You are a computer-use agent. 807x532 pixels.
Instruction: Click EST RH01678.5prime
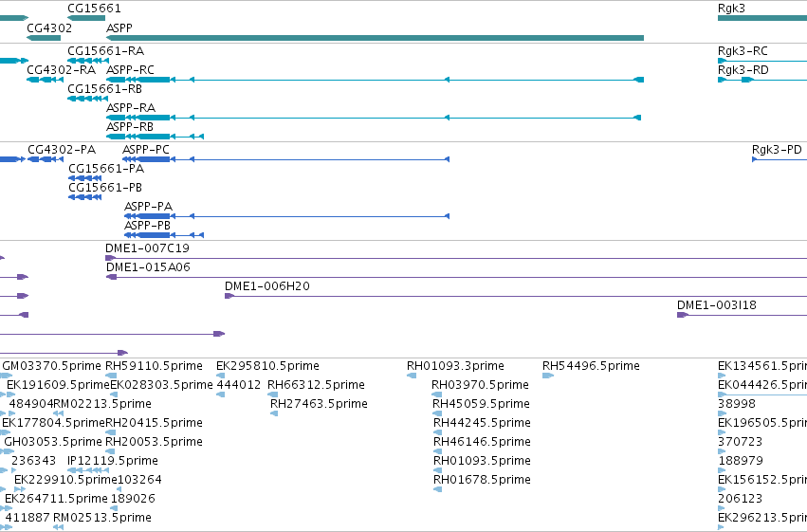482,480
